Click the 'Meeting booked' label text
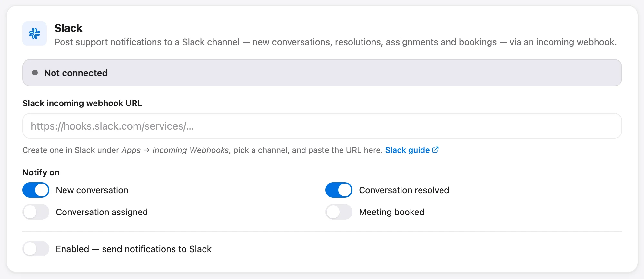Image resolution: width=644 pixels, height=279 pixels. point(392,212)
